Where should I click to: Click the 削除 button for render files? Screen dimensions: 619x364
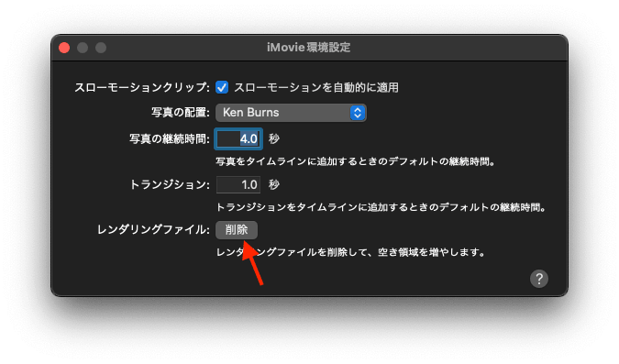coord(237,230)
